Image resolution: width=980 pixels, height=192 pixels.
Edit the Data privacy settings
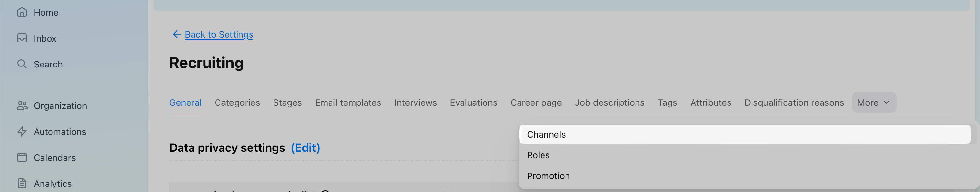[x=305, y=148]
